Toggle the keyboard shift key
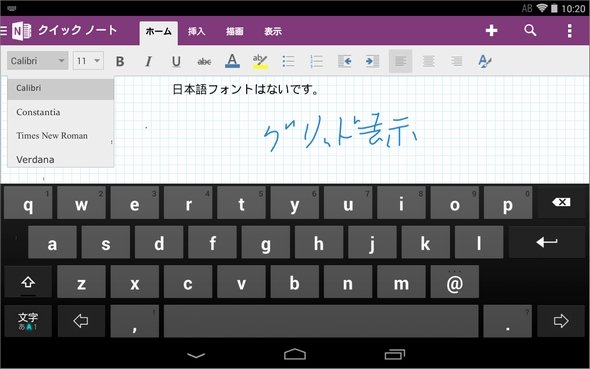Screen dimensions: 590x369 [x=28, y=282]
